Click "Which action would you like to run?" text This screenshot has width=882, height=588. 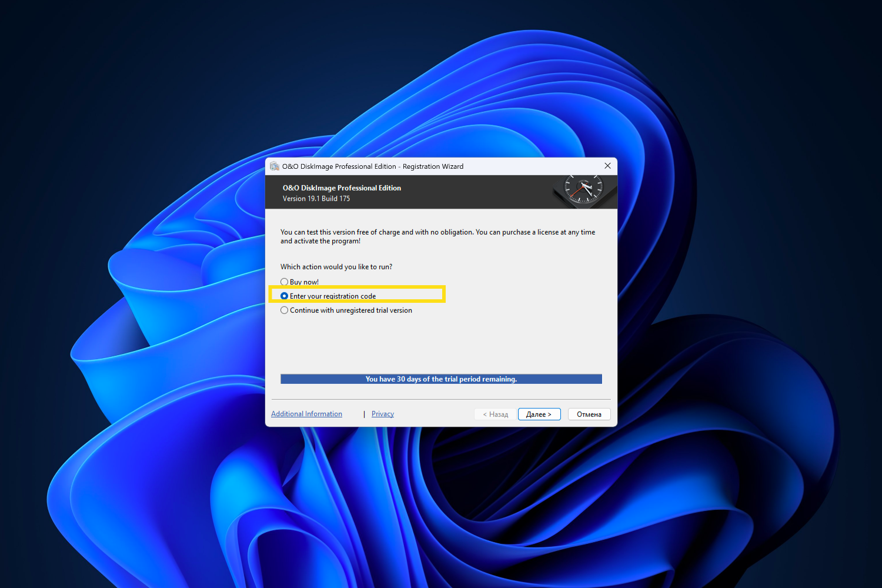coord(336,267)
